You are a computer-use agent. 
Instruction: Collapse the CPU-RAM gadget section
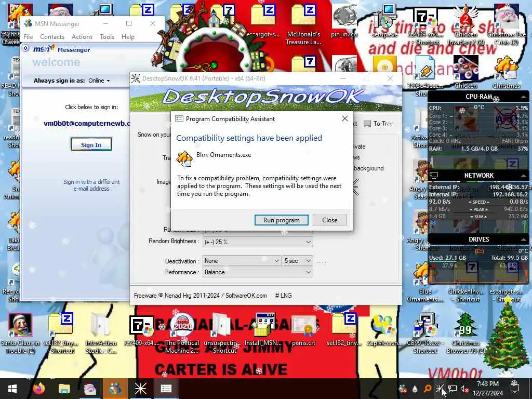[x=524, y=97]
